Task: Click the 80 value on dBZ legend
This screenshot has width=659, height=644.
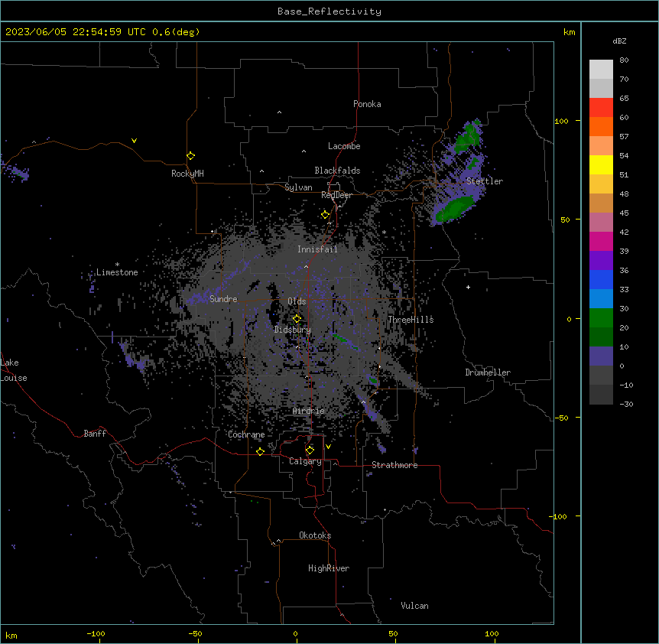Action: 624,60
